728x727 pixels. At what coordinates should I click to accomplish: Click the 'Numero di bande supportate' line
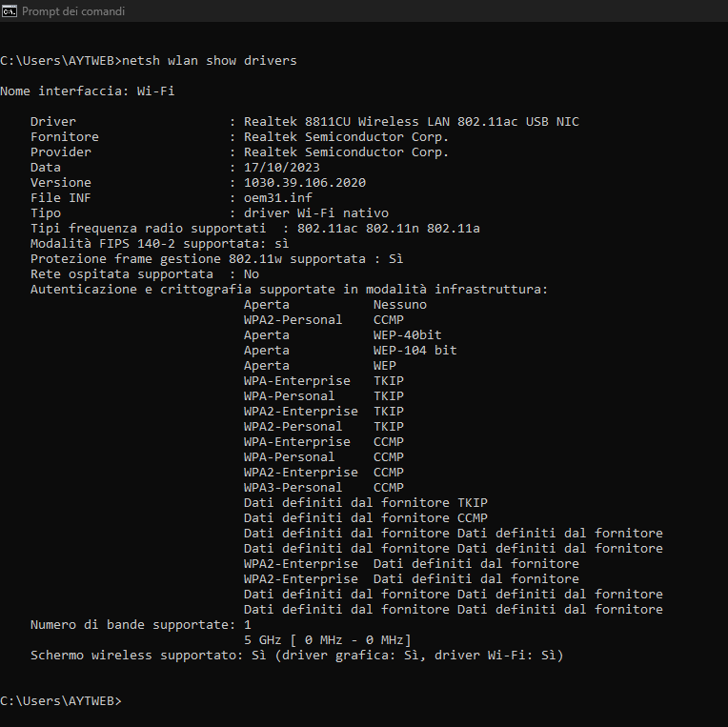(140, 625)
